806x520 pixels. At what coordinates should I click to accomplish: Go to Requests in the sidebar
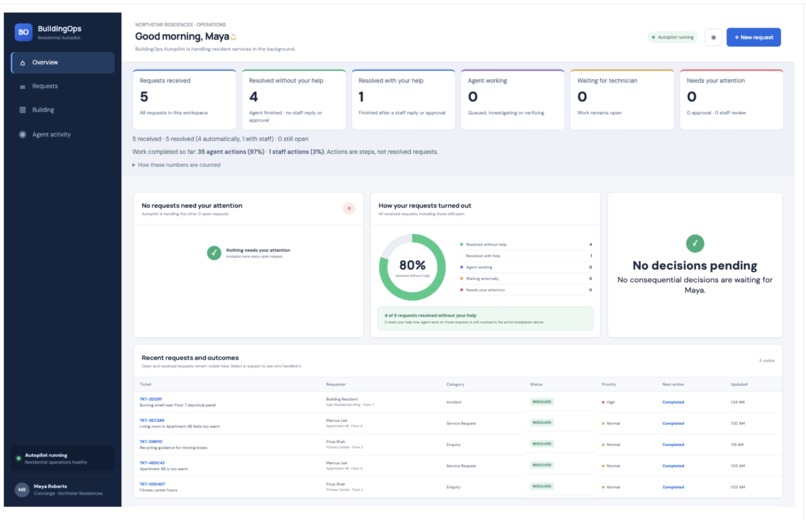click(x=63, y=86)
